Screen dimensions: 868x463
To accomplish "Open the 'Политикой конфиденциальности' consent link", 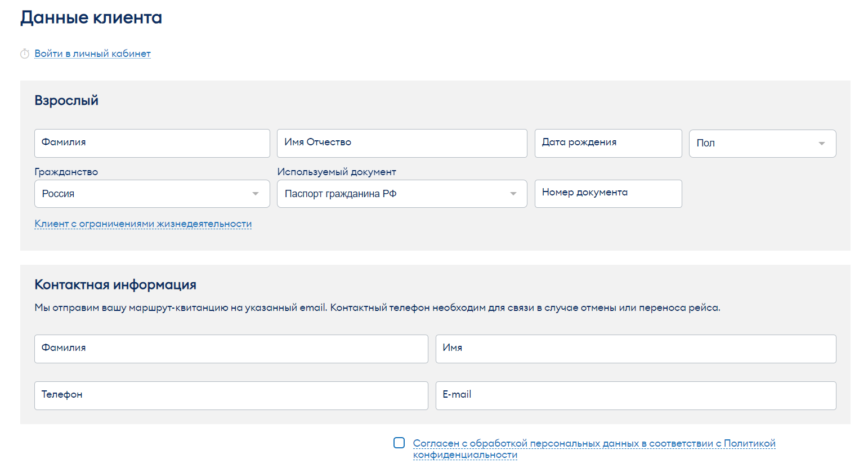I will (594, 444).
